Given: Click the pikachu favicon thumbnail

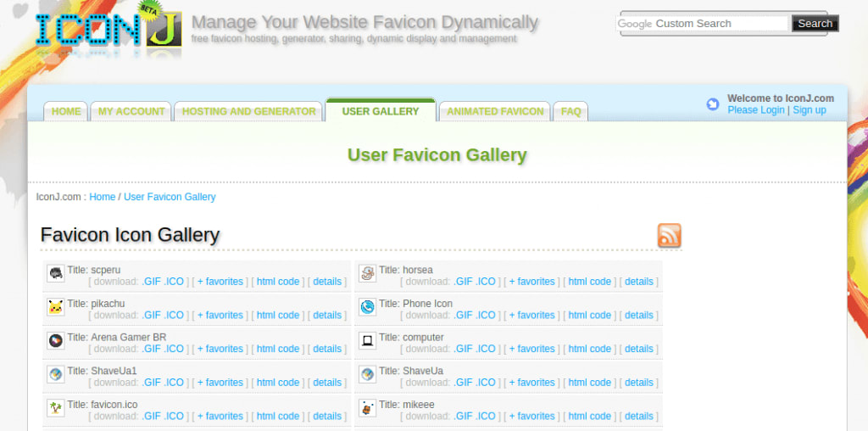Looking at the screenshot, I should tap(56, 307).
